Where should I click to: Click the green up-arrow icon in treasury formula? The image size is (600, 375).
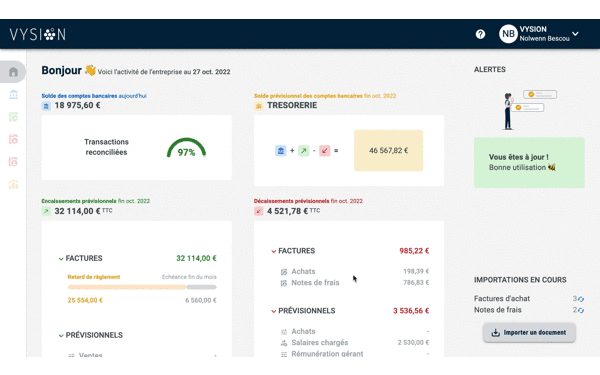pyautogui.click(x=303, y=150)
